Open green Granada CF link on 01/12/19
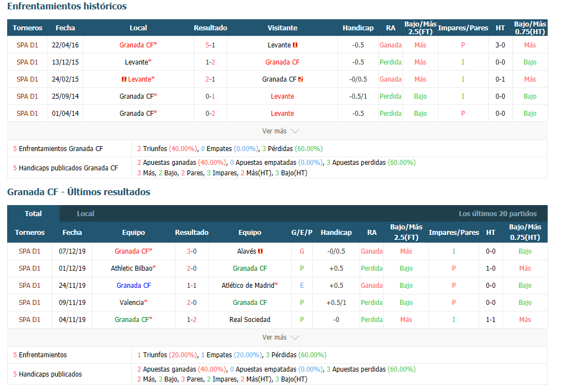Screen dimensions: 562x392 [250, 269]
